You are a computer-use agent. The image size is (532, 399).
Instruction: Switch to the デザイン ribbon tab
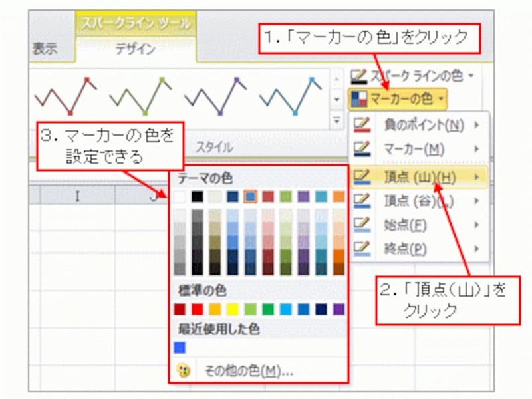(x=136, y=49)
